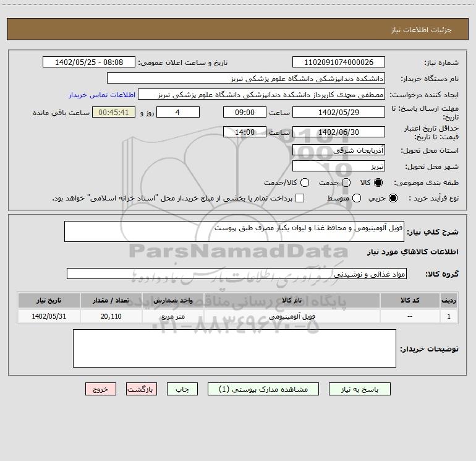476x461 pixels.
Task: Click the need date cell 1402/05/31
Action: [x=49, y=316]
